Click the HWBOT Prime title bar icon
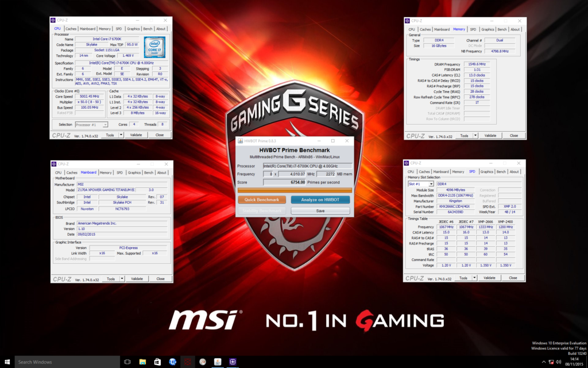Screen dimensions: 588x368 [241, 141]
